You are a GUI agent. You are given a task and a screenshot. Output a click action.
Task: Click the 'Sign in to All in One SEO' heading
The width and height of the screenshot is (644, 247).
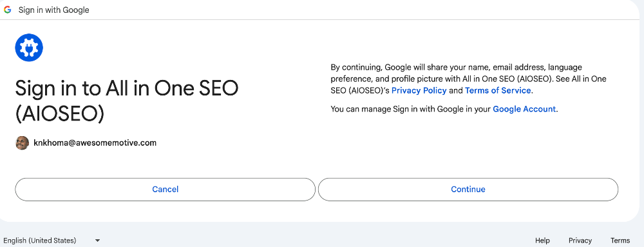(x=126, y=101)
